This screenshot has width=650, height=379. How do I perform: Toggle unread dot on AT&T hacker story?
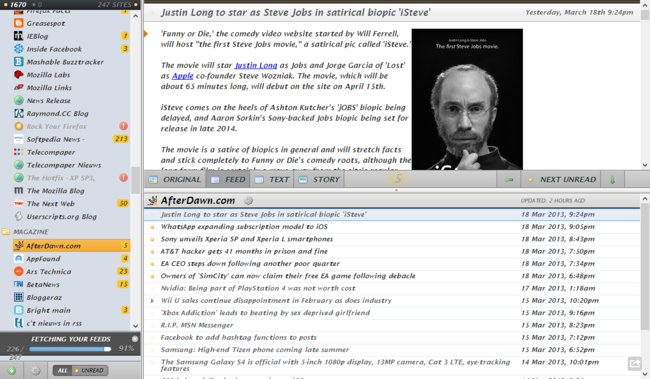pos(152,252)
